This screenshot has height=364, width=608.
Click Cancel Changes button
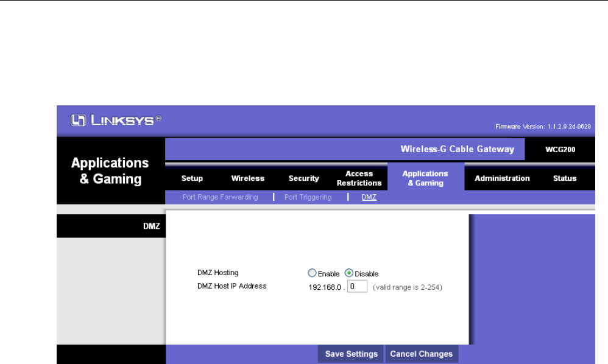[x=422, y=354]
